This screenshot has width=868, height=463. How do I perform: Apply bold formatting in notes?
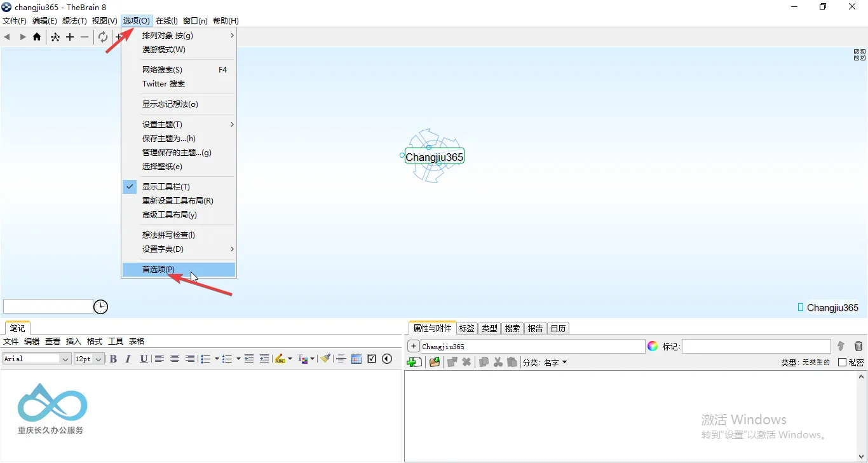[x=113, y=359]
